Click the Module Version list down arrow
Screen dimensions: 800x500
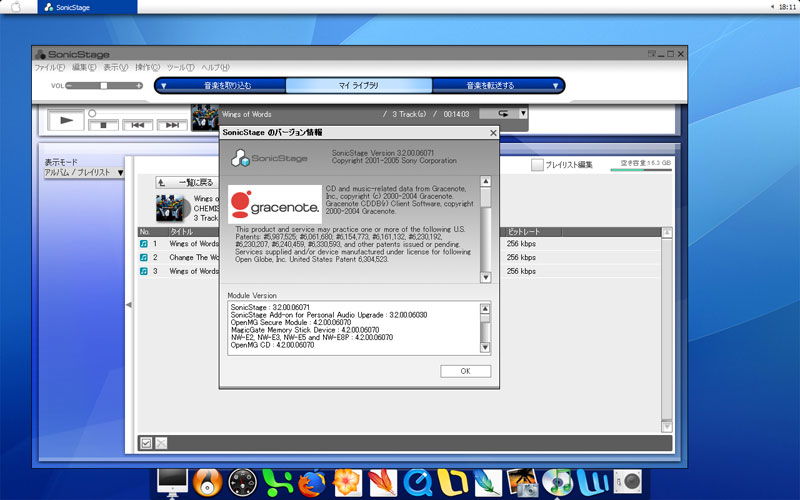point(485,347)
